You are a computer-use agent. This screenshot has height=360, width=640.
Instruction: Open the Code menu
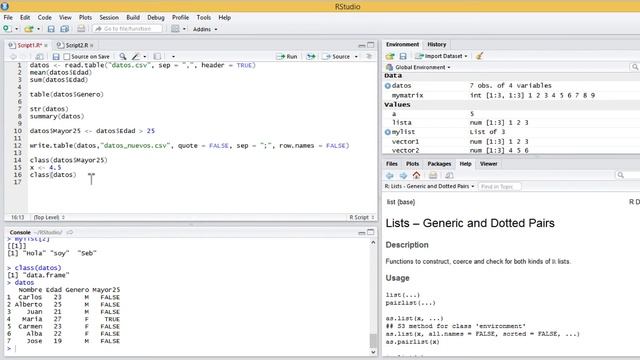[44, 18]
